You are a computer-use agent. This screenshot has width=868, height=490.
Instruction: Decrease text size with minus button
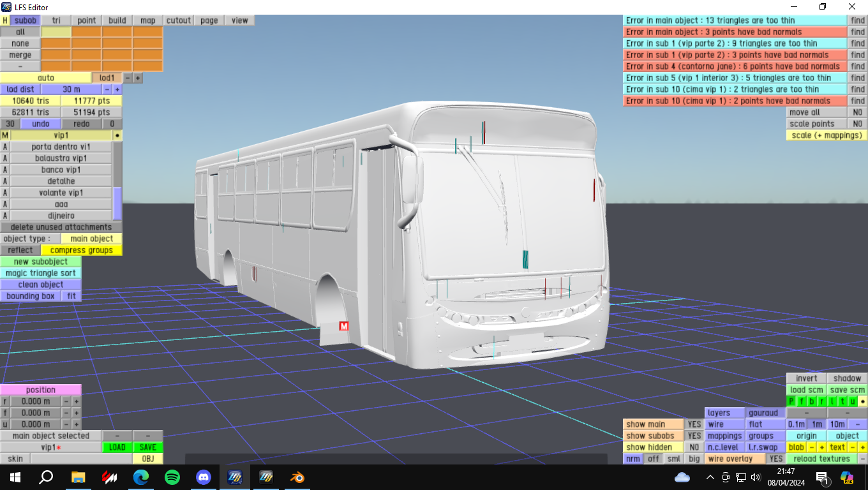pyautogui.click(x=853, y=447)
